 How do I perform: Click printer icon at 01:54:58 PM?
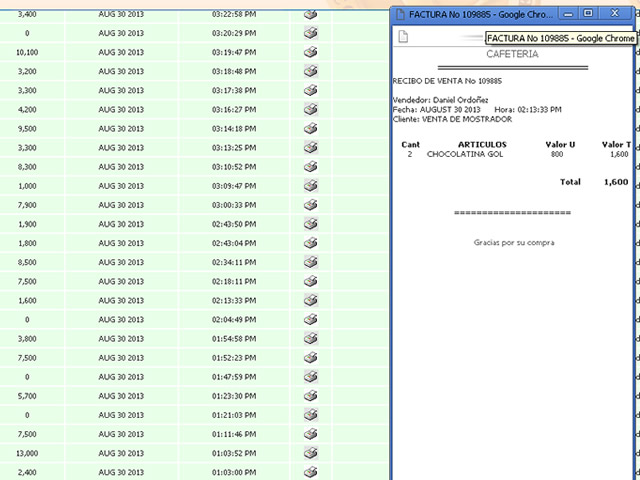(311, 338)
